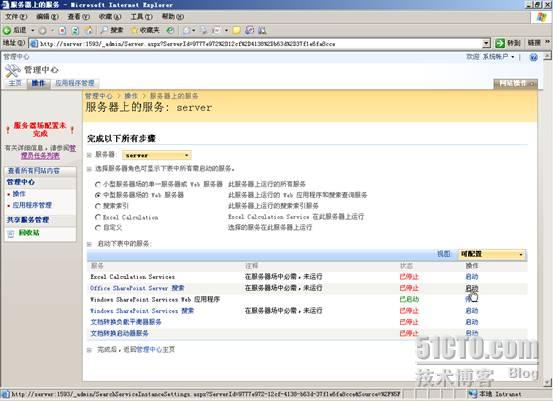Open the 欢迎 系统帐户 dropdown menu

pyautogui.click(x=491, y=57)
